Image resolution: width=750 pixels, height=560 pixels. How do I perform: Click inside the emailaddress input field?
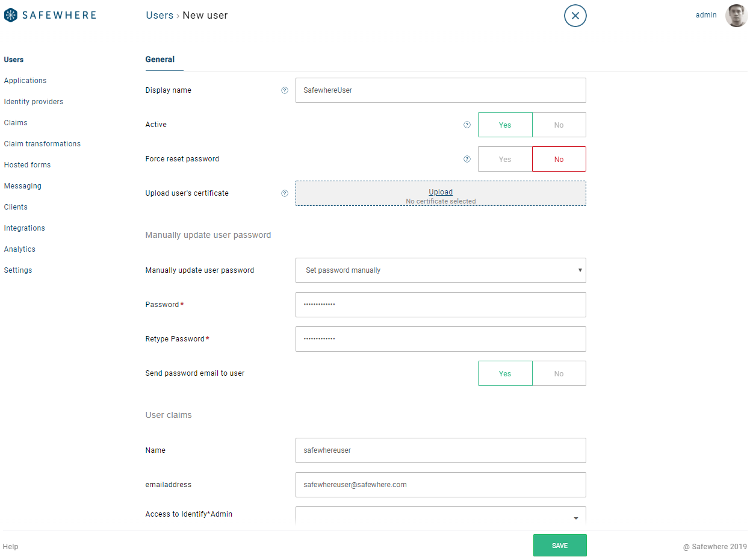(x=440, y=485)
